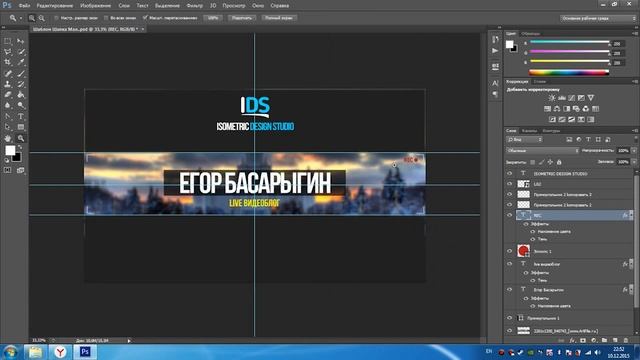Open the Фильтр menu
The image size is (640, 360).
tap(195, 6)
